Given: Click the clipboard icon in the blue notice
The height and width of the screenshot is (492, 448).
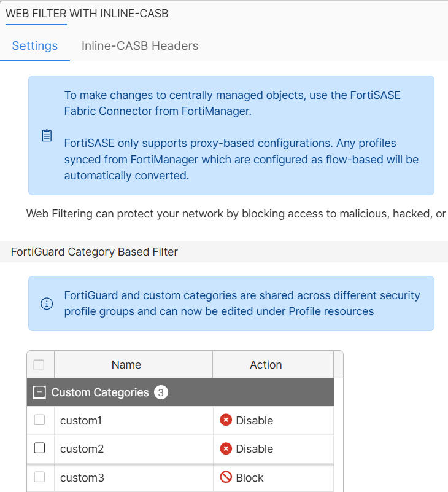Looking at the screenshot, I should tap(47, 135).
